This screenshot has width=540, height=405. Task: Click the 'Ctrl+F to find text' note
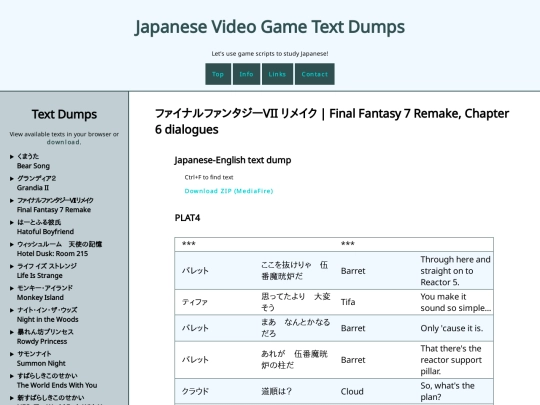click(x=209, y=177)
